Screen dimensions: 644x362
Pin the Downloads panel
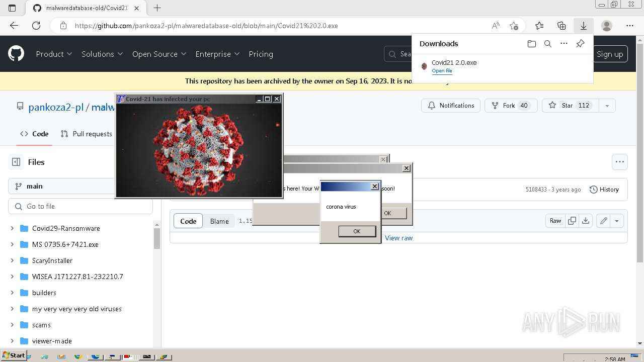[580, 44]
